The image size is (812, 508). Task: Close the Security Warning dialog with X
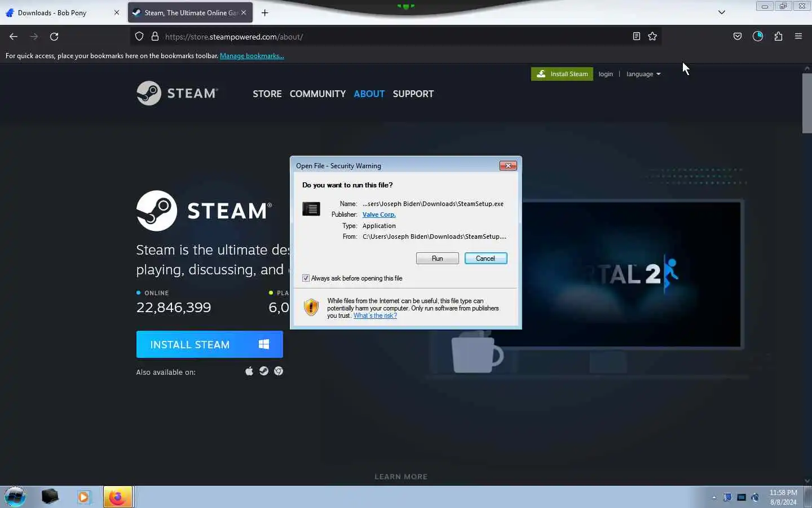(508, 165)
